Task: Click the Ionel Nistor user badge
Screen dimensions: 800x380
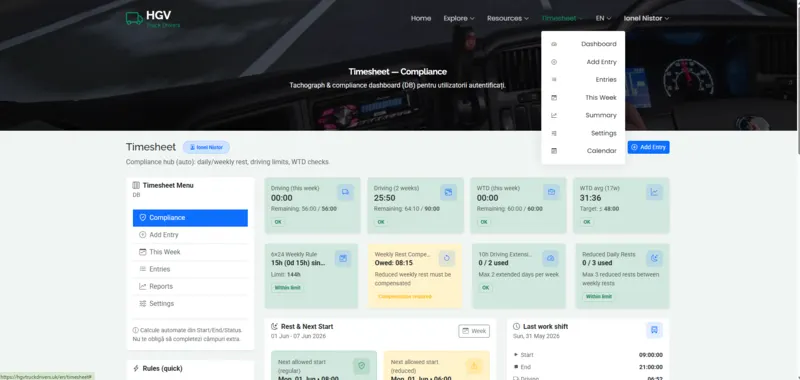Action: pyautogui.click(x=207, y=147)
